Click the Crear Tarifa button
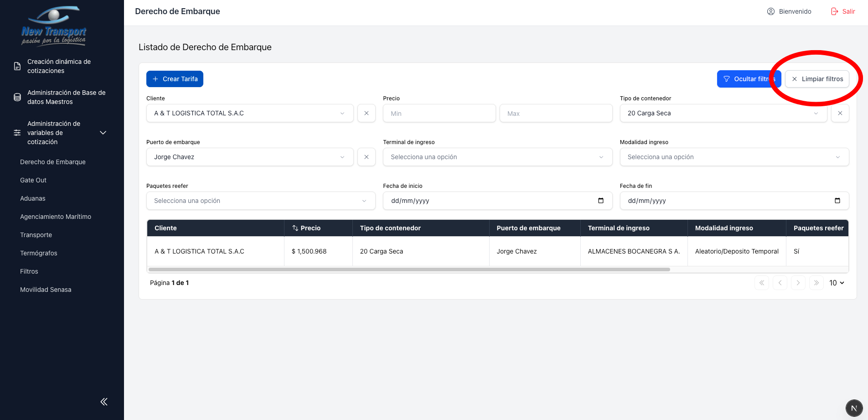The height and width of the screenshot is (420, 868). point(175,79)
